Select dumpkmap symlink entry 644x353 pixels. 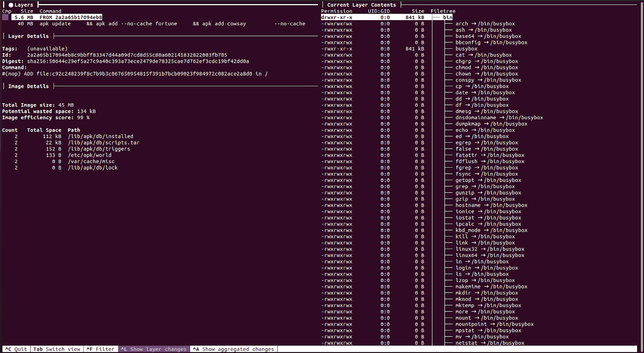[491, 124]
